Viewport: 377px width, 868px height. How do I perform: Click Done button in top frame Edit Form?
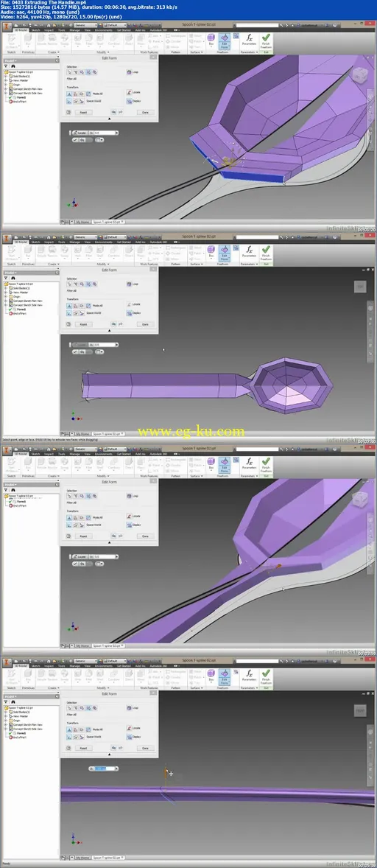tap(145, 112)
